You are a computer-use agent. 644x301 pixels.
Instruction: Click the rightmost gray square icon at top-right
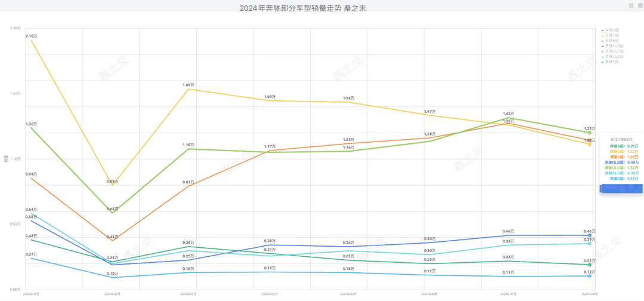click(x=640, y=5)
